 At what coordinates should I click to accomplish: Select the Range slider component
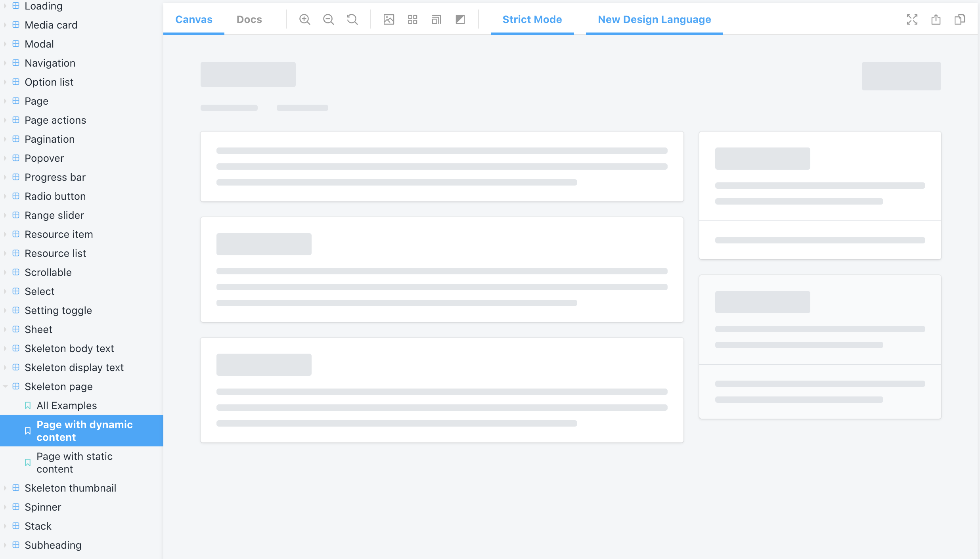tap(54, 215)
